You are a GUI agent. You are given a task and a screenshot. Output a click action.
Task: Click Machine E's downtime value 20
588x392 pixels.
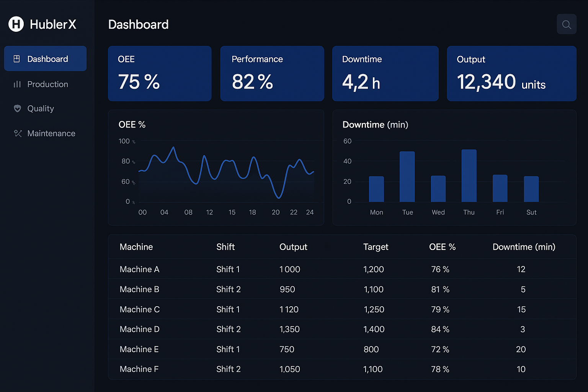coord(521,349)
